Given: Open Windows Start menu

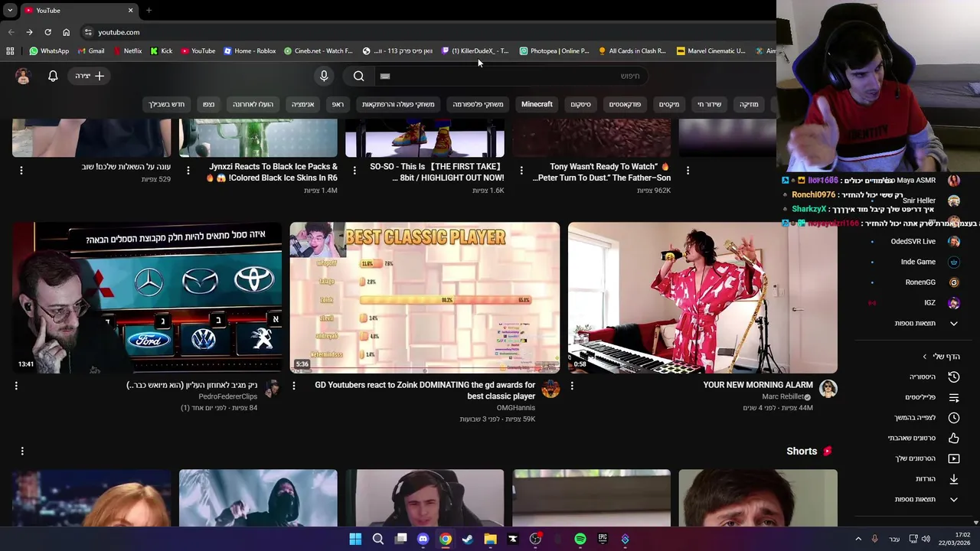Looking at the screenshot, I should click(x=355, y=539).
